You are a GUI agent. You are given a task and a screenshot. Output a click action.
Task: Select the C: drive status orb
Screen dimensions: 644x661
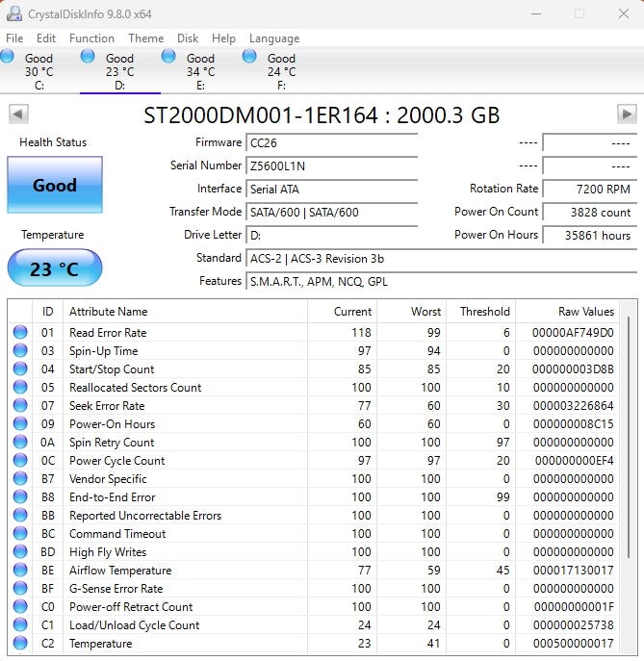pyautogui.click(x=7, y=56)
